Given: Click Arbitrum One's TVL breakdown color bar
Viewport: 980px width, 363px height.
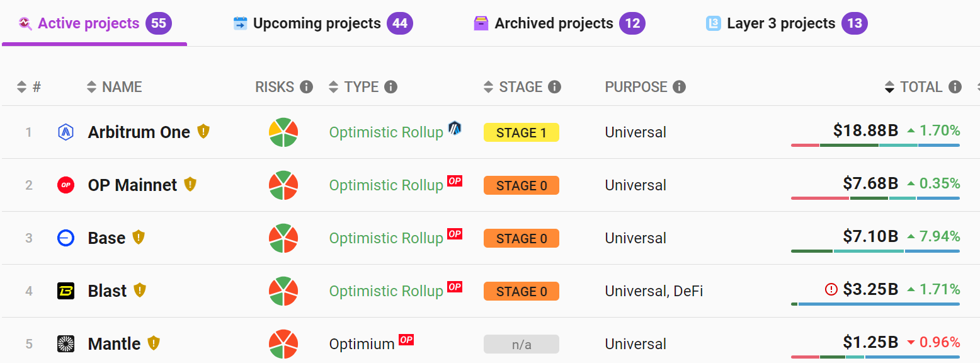Looking at the screenshot, I should (x=875, y=146).
